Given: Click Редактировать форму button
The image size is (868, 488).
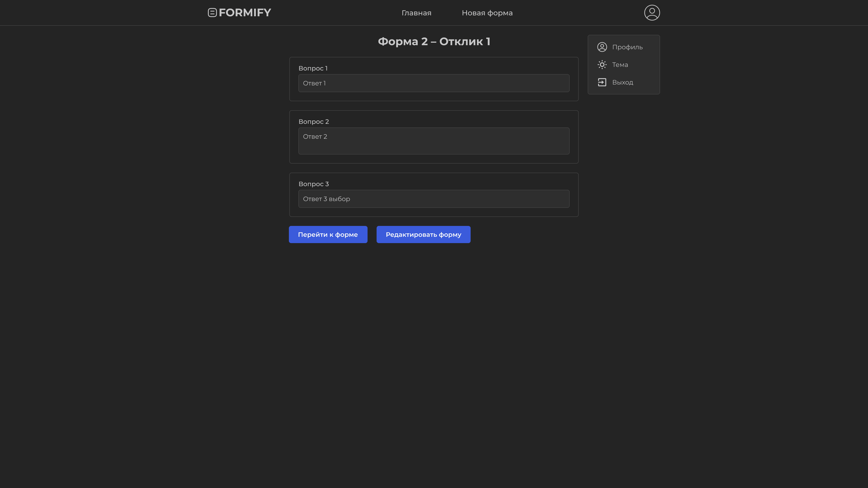Looking at the screenshot, I should [x=423, y=235].
